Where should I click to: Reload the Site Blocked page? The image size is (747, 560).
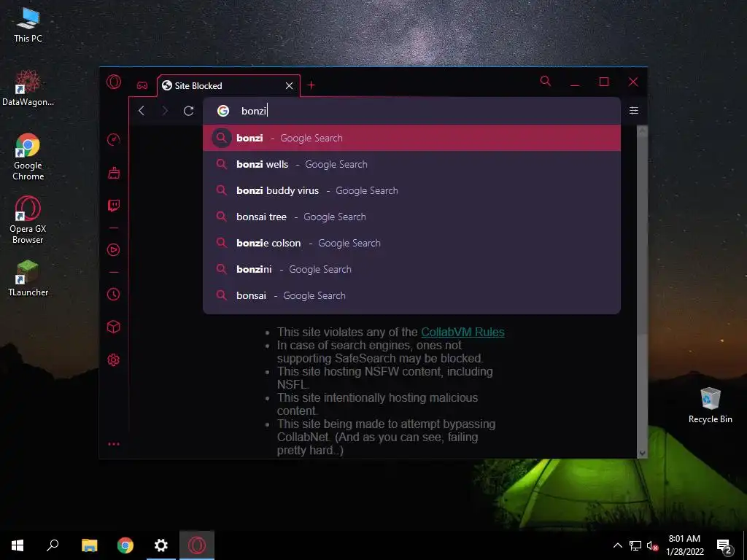189,111
